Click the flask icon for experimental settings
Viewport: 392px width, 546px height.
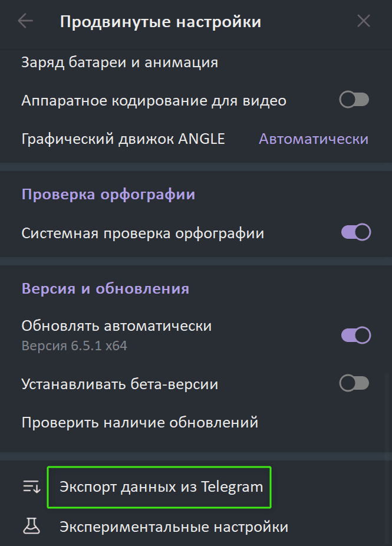(x=31, y=527)
